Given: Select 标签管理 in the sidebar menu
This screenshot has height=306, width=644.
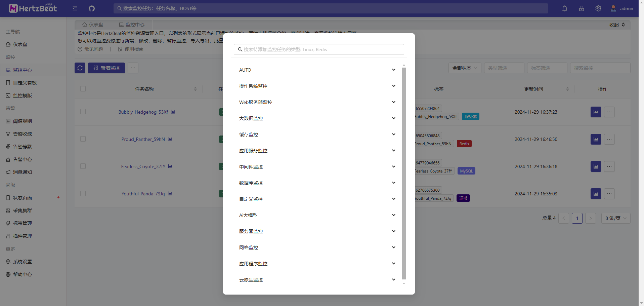Looking at the screenshot, I should point(22,223).
